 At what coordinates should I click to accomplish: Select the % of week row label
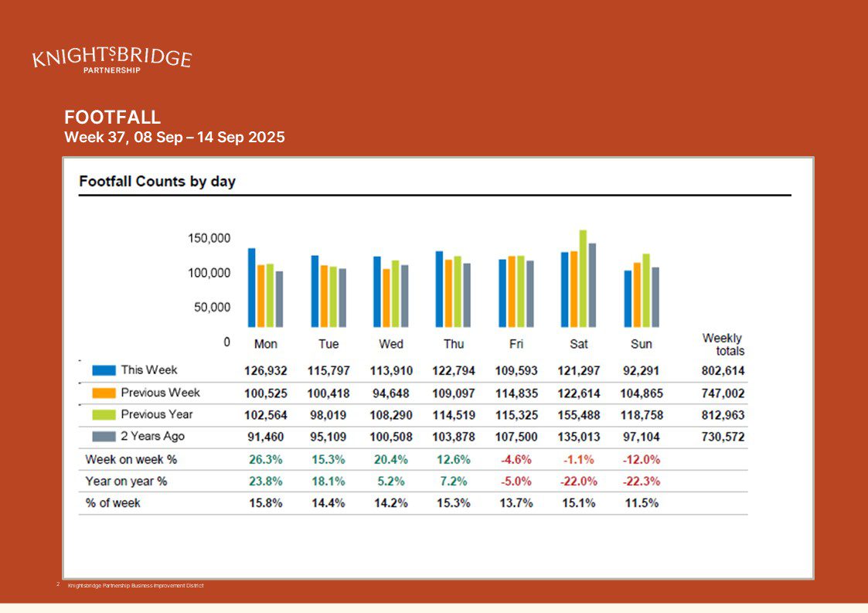pos(113,502)
